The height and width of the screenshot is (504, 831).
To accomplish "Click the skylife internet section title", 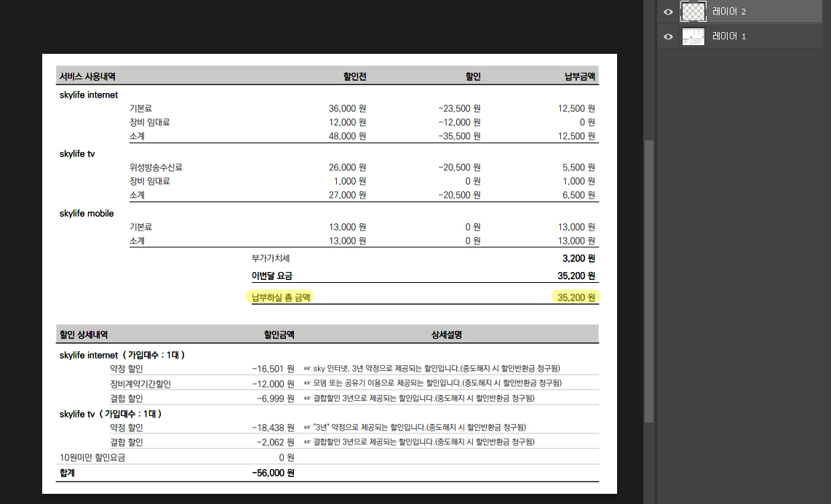I will pyautogui.click(x=89, y=95).
